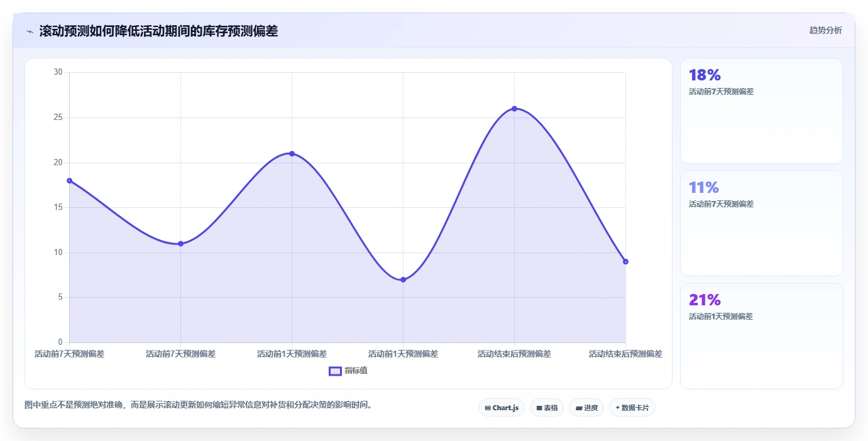Click the y-axis label 5

pos(60,297)
